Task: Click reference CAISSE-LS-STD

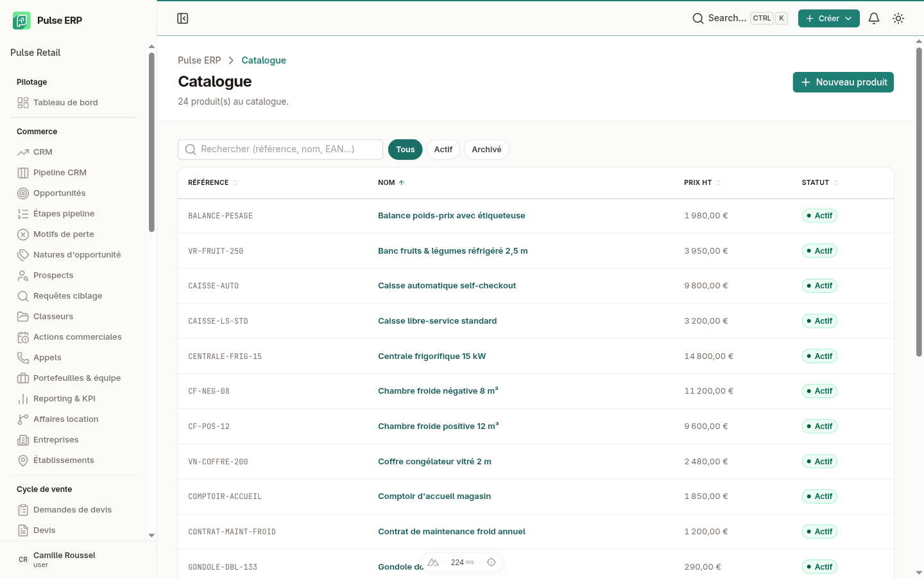Action: tap(218, 321)
